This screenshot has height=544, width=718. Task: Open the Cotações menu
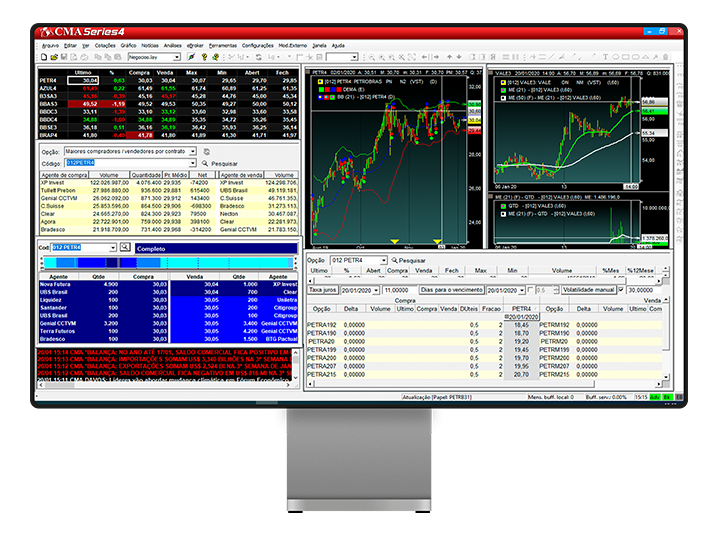pyautogui.click(x=105, y=46)
